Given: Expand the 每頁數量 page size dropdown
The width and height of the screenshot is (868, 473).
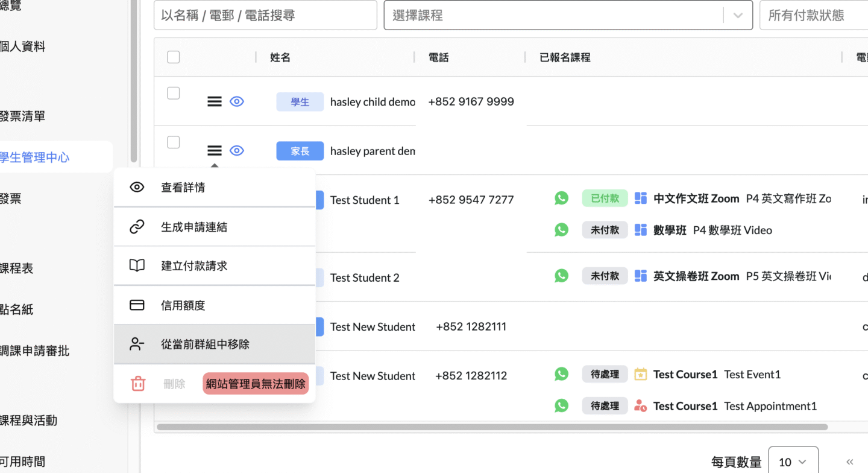Looking at the screenshot, I should coord(793,462).
